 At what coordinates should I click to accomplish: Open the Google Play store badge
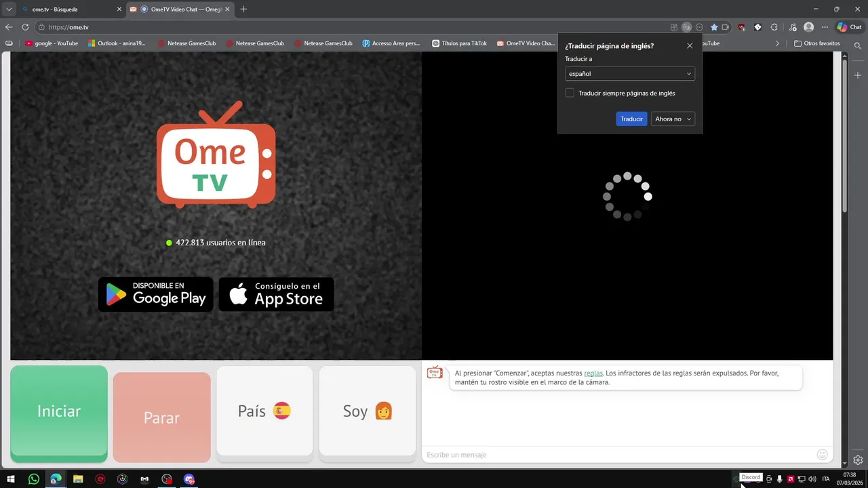(156, 294)
